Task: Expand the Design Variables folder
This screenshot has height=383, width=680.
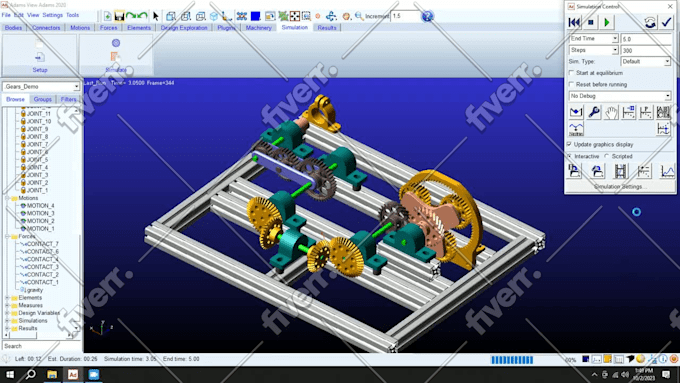Action: coord(7,313)
